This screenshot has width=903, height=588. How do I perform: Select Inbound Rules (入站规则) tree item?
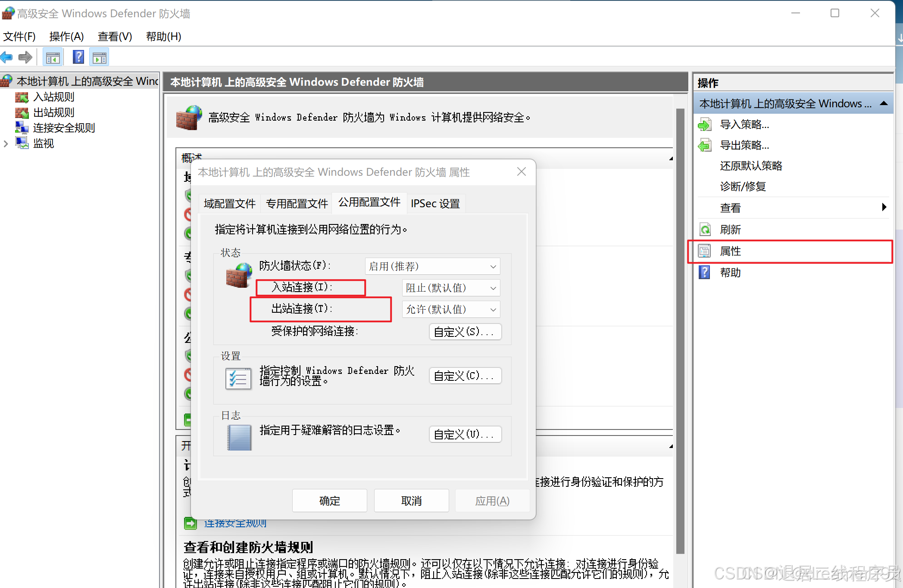click(54, 97)
